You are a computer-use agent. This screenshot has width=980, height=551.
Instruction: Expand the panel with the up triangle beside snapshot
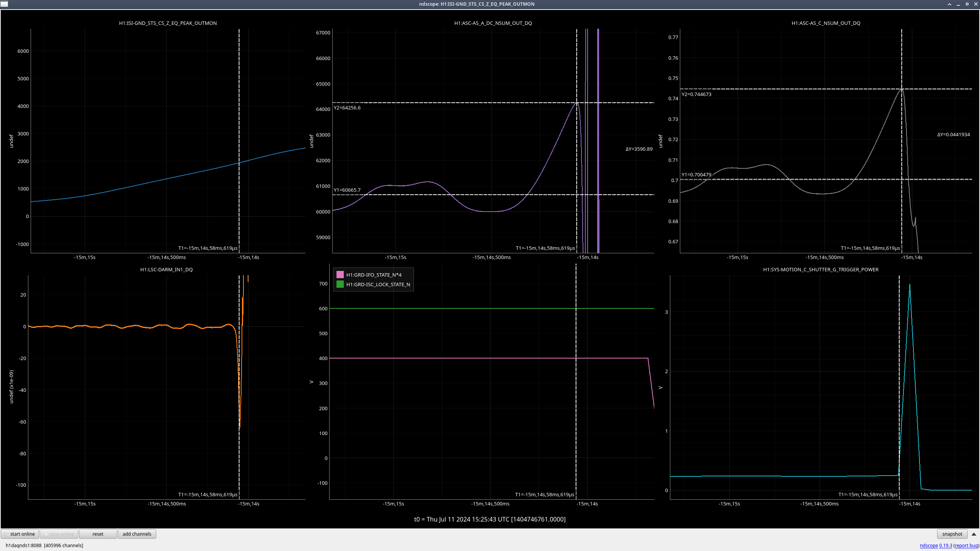[x=973, y=534]
